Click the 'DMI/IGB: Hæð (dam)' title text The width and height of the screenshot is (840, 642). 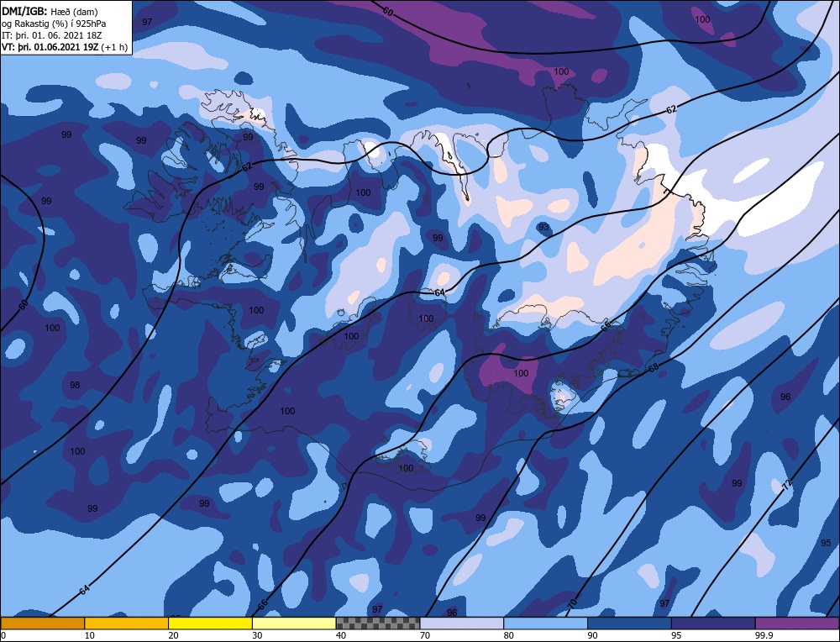50,11
